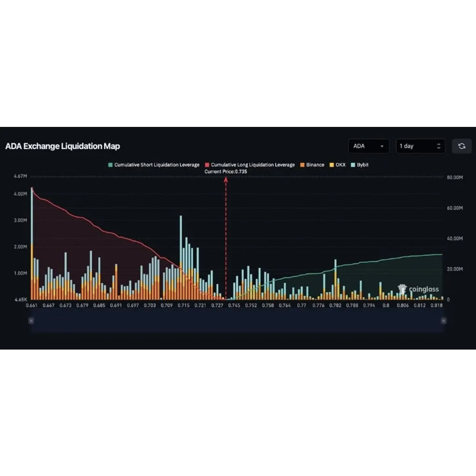476x476 pixels.
Task: Click the ADA Exchange Liquidation Map title
Action: click(x=63, y=146)
